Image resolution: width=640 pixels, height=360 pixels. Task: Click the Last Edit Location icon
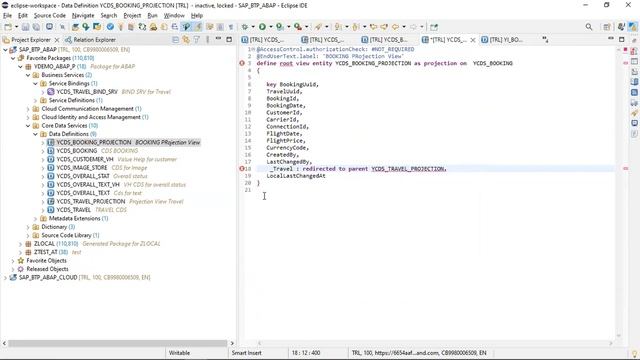pyautogui.click(x=373, y=27)
